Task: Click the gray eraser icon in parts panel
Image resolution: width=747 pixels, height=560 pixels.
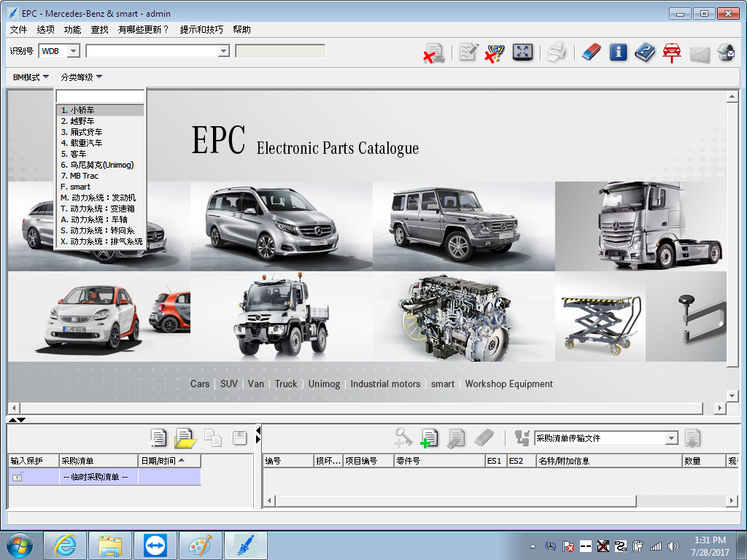Action: click(484, 438)
